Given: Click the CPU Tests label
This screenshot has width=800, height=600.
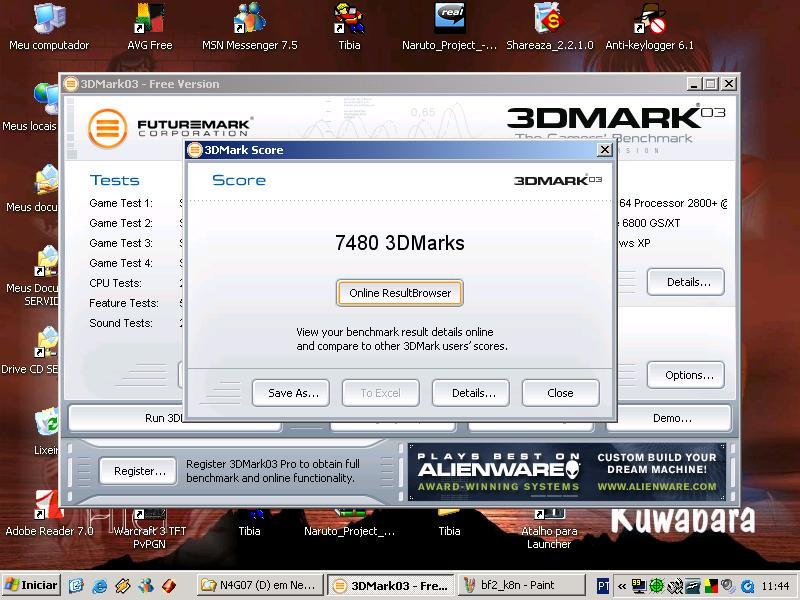Looking at the screenshot, I should tap(115, 283).
